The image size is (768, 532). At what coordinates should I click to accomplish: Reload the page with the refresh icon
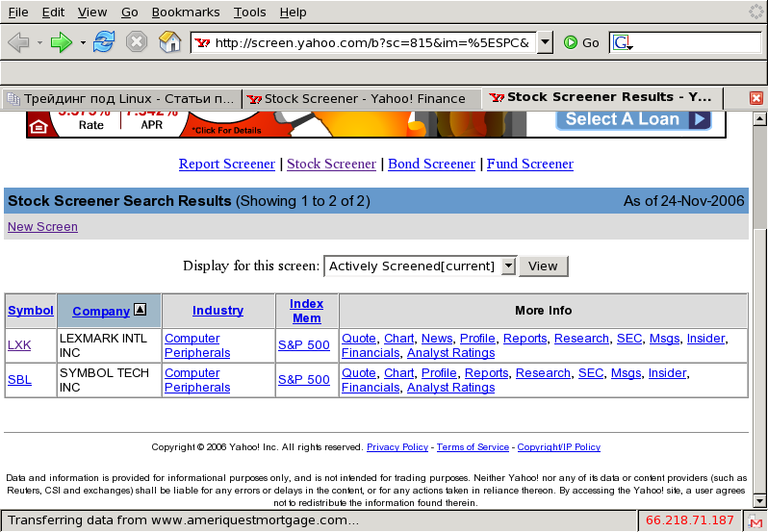(104, 42)
